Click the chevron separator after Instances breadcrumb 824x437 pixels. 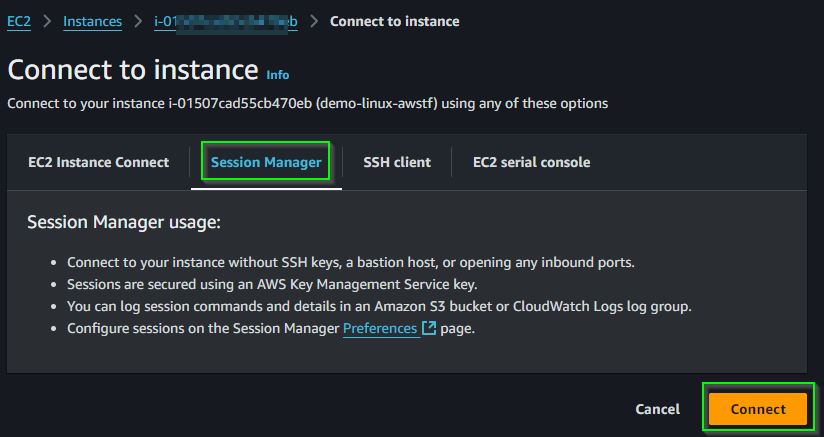[x=138, y=22]
